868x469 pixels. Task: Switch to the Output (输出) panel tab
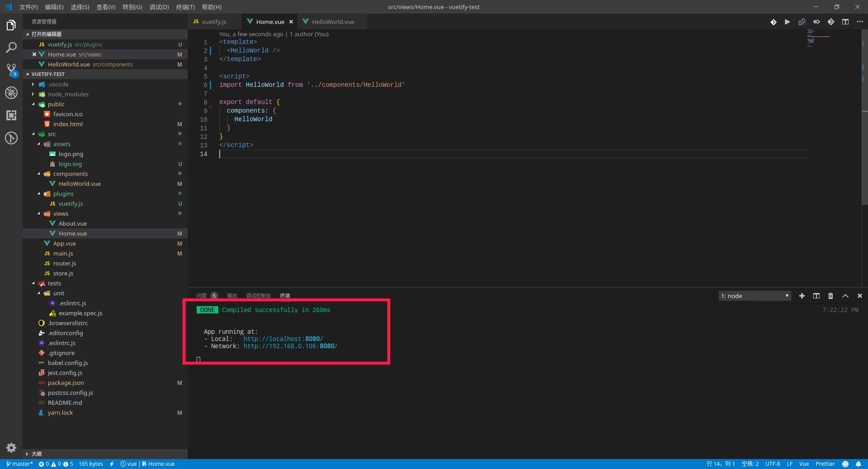[x=232, y=295]
